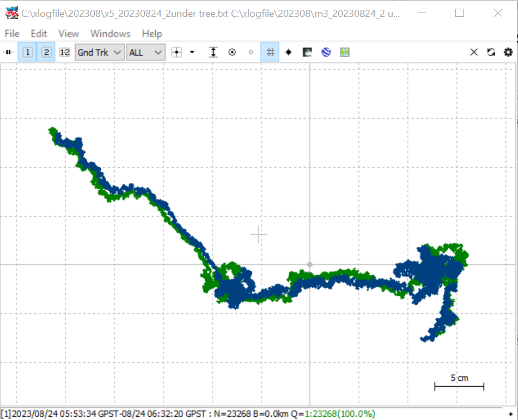
Task: Open the Windows menu
Action: [x=111, y=34]
